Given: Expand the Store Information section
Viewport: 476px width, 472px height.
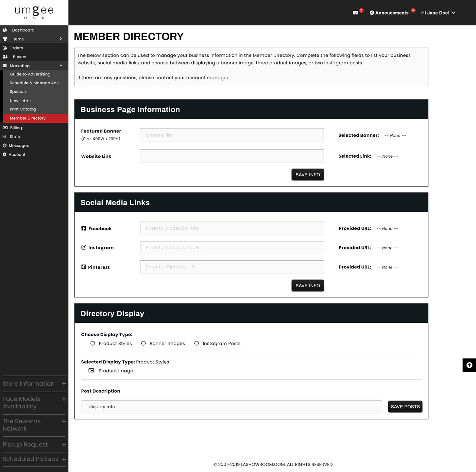Looking at the screenshot, I should pos(64,384).
